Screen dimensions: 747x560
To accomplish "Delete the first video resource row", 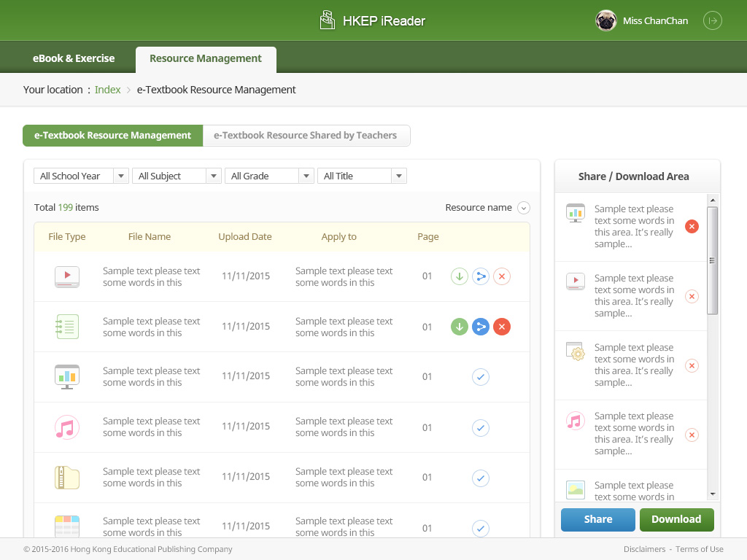I will pos(501,276).
